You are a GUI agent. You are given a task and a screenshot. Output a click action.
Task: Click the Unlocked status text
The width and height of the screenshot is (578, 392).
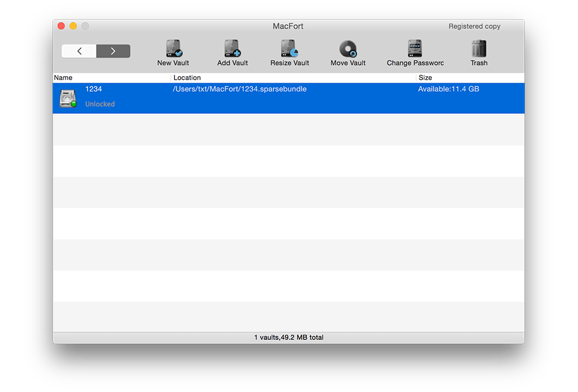100,104
